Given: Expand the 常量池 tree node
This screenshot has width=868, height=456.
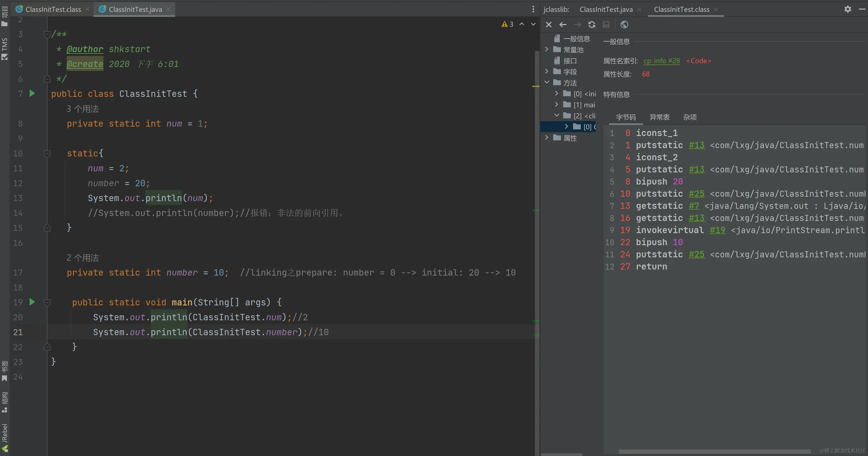Looking at the screenshot, I should pos(547,50).
